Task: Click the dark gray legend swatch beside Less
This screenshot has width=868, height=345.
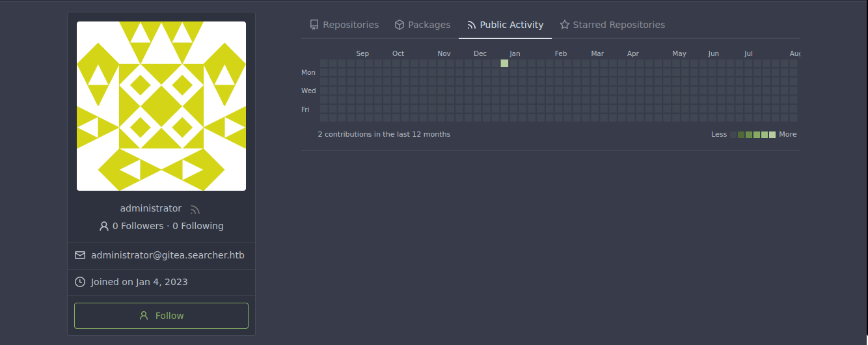Action: coord(733,135)
